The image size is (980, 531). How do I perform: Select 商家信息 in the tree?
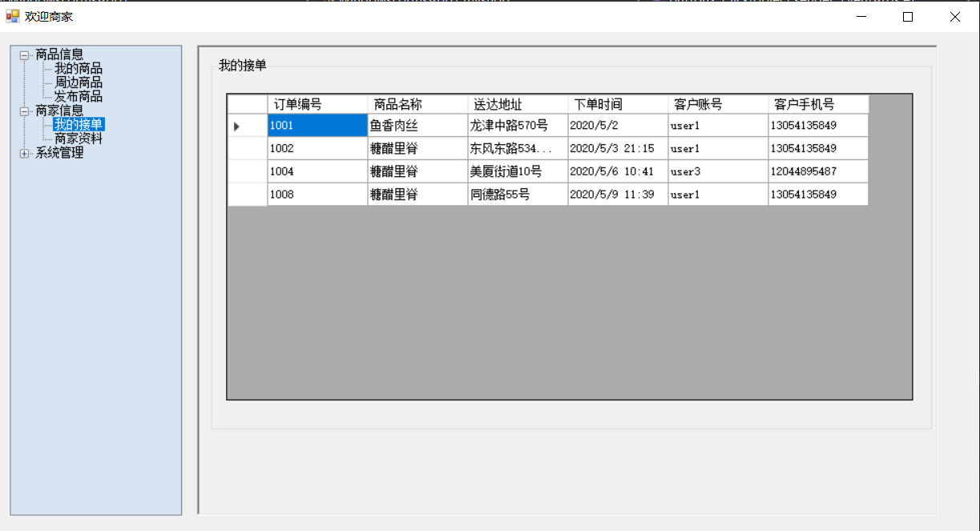click(59, 111)
